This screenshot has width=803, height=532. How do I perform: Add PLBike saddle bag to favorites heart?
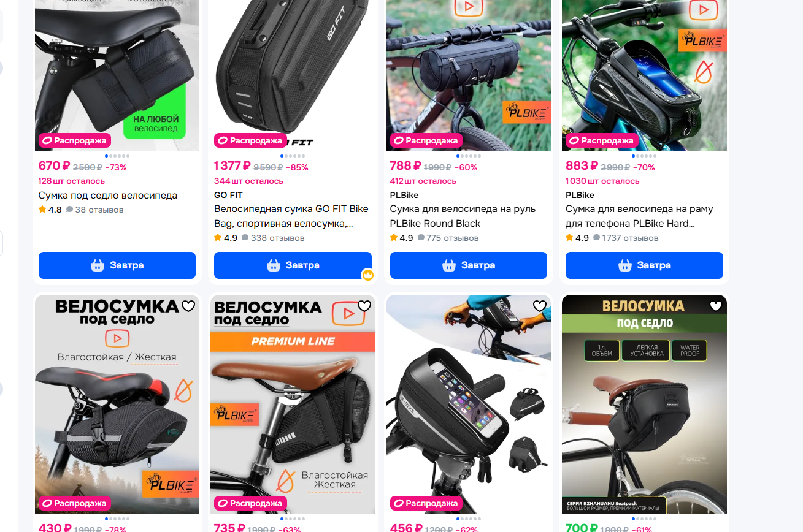[188, 306]
